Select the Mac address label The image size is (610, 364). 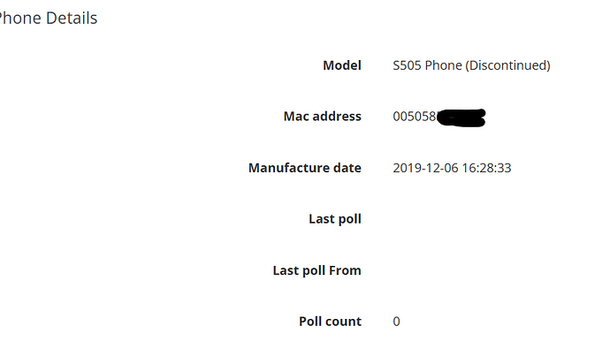tap(322, 117)
